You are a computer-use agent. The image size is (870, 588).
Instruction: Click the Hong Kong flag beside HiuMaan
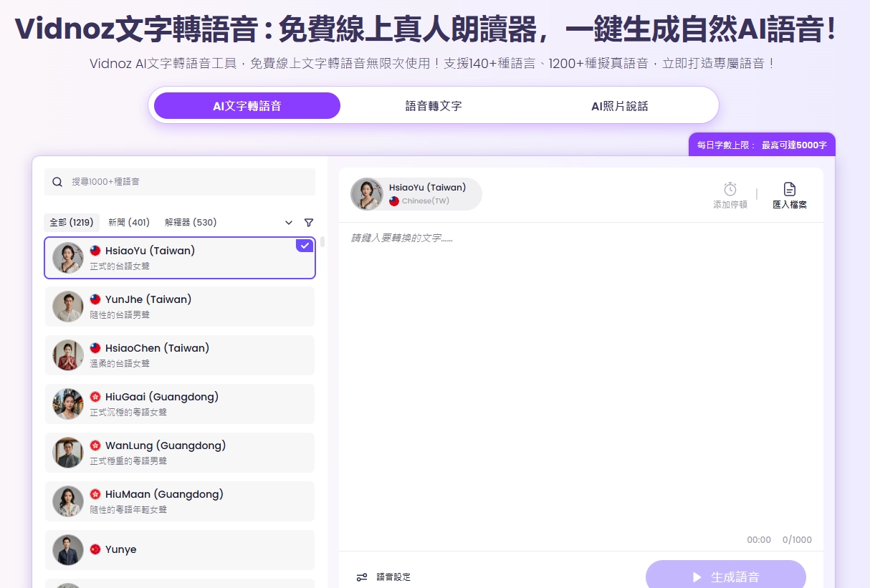point(95,494)
